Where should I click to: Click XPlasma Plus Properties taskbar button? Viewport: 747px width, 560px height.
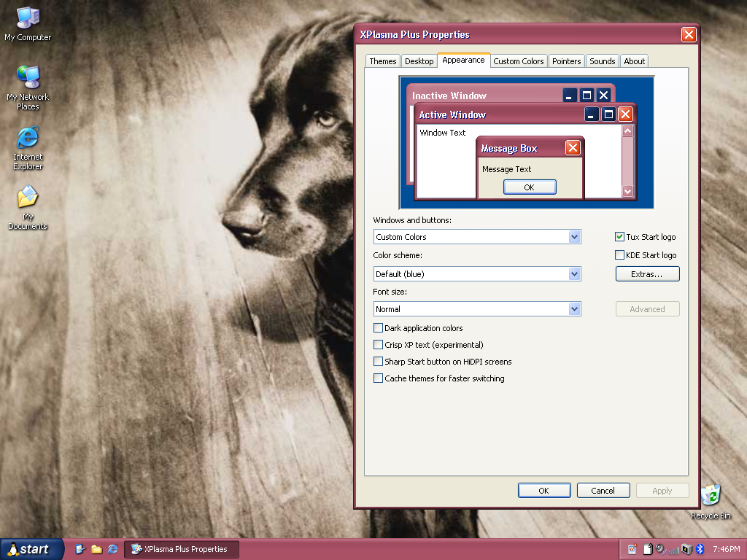click(x=182, y=549)
